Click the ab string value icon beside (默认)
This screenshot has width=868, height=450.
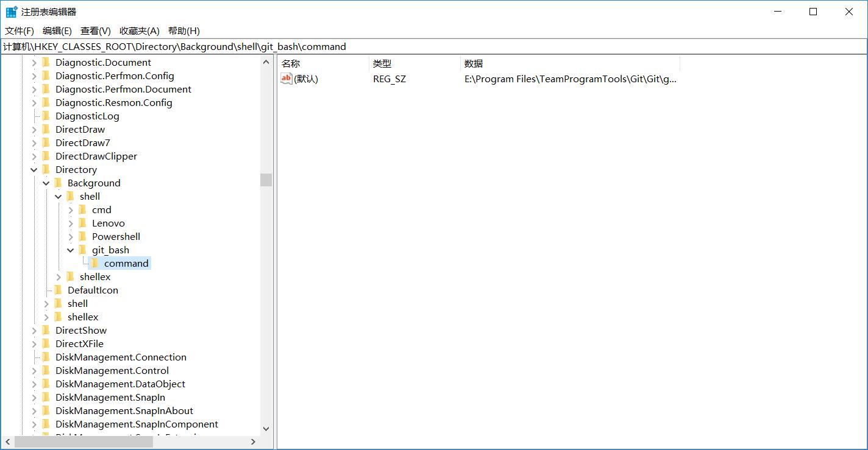pyautogui.click(x=285, y=79)
